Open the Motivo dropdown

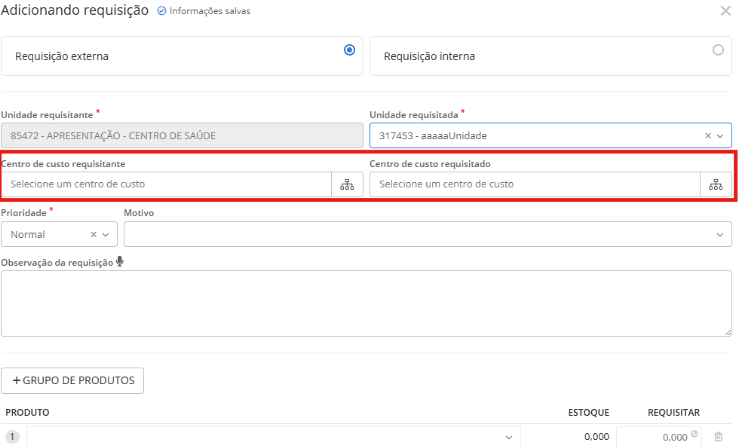pyautogui.click(x=721, y=235)
